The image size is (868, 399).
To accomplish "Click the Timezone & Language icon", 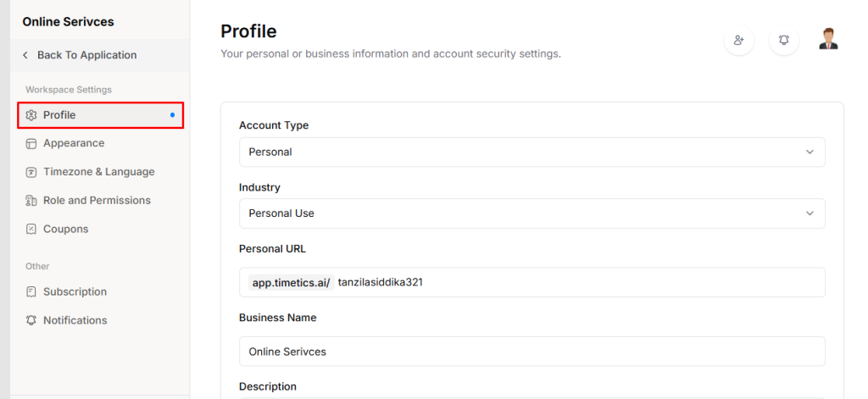I will click(31, 172).
